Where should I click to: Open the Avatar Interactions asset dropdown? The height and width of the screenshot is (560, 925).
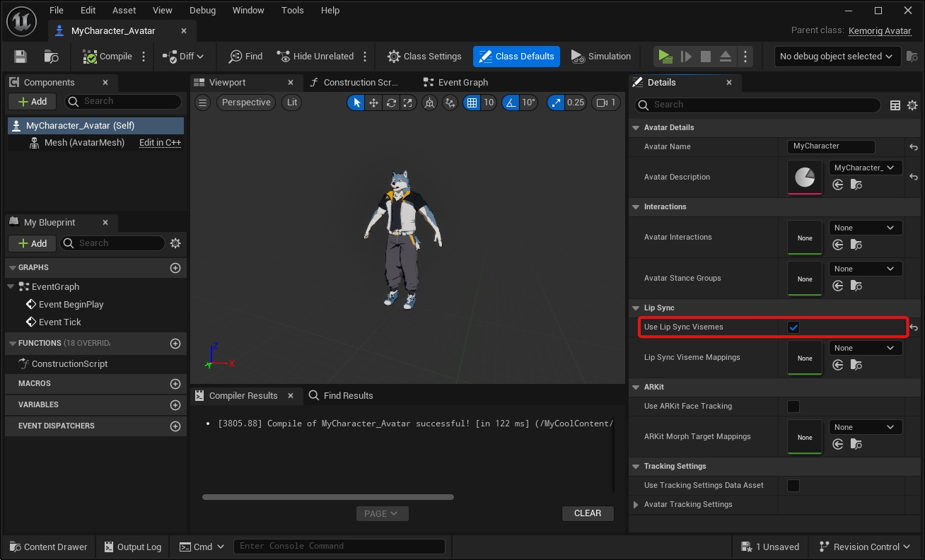[x=865, y=228]
